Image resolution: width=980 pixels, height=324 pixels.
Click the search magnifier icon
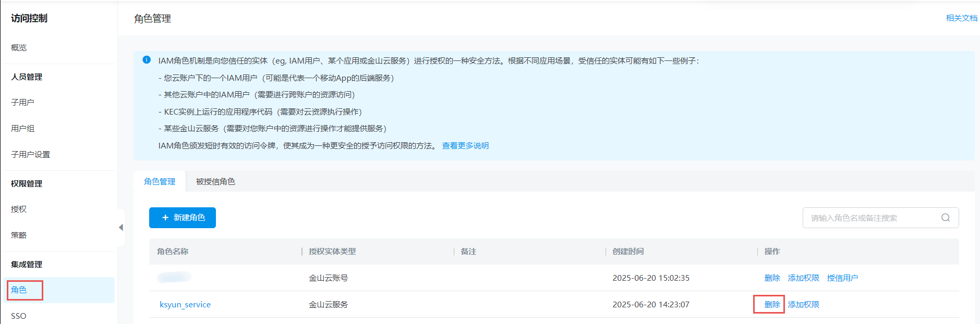pos(945,218)
